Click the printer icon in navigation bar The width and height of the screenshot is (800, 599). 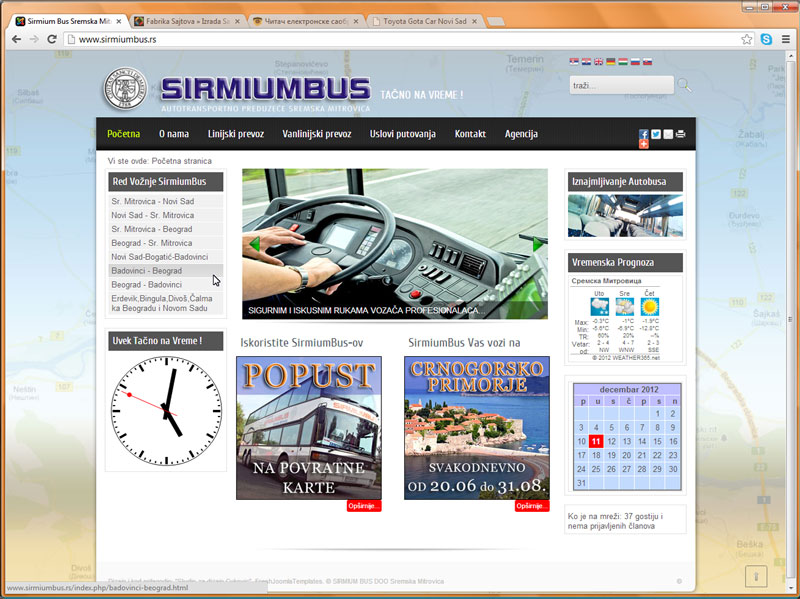pyautogui.click(x=680, y=134)
